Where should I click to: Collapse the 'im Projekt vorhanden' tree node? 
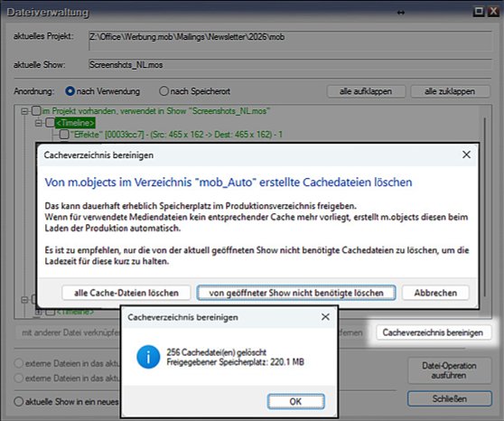24,111
